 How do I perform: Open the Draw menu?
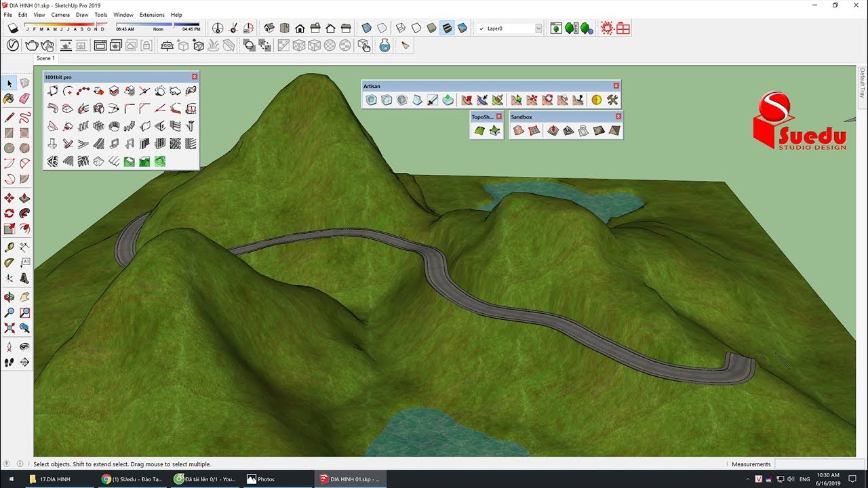click(x=82, y=14)
